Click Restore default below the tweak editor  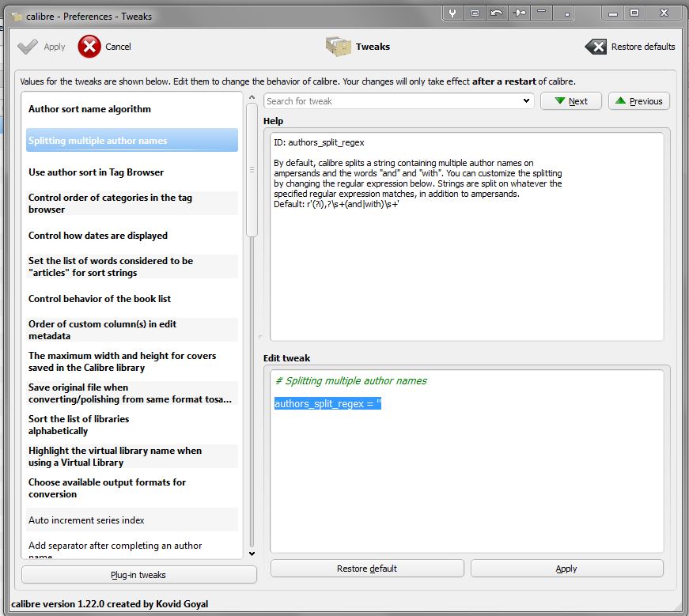(x=367, y=569)
